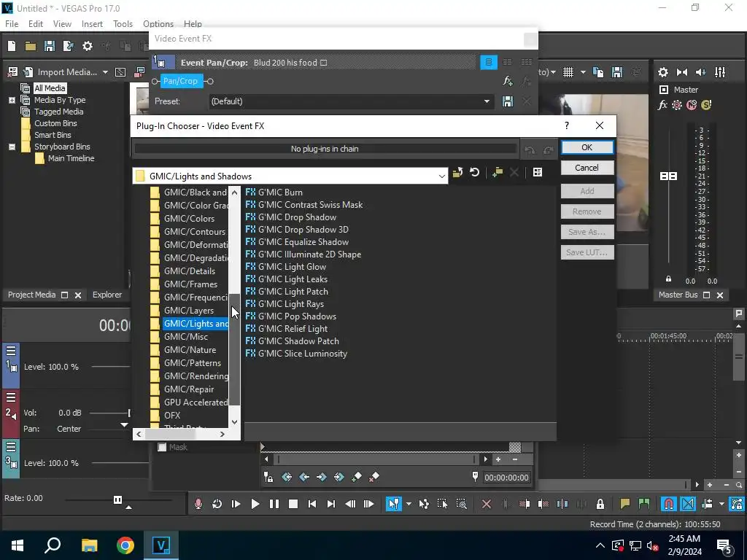This screenshot has height=560, width=747.
Task: Open preview overlays dropdown arrow
Action: (583, 72)
